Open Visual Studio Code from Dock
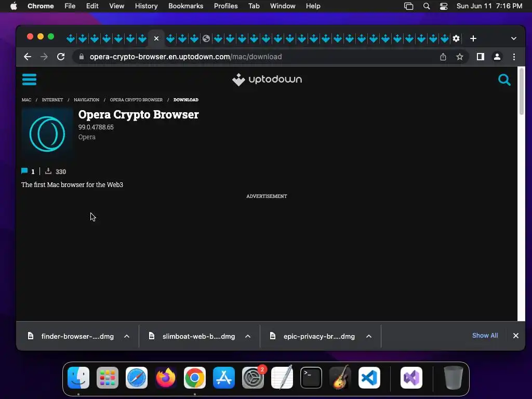This screenshot has height=399, width=532. [369, 378]
